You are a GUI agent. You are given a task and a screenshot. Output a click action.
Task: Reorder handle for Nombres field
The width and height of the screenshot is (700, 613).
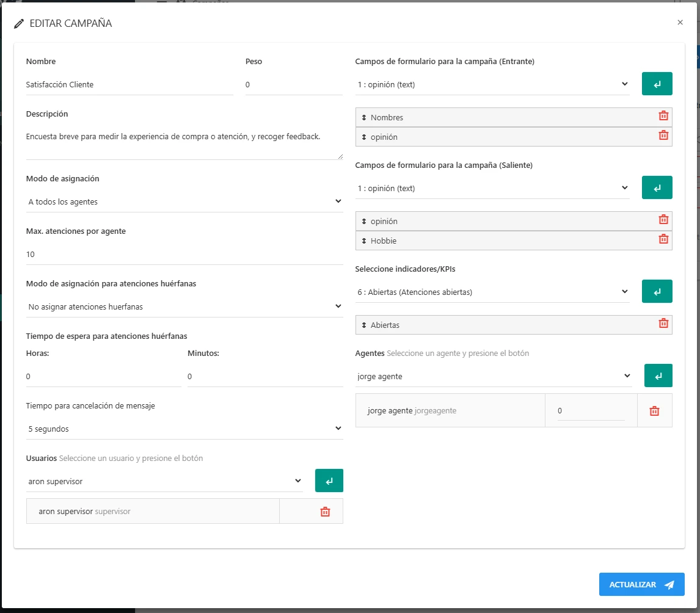click(364, 117)
